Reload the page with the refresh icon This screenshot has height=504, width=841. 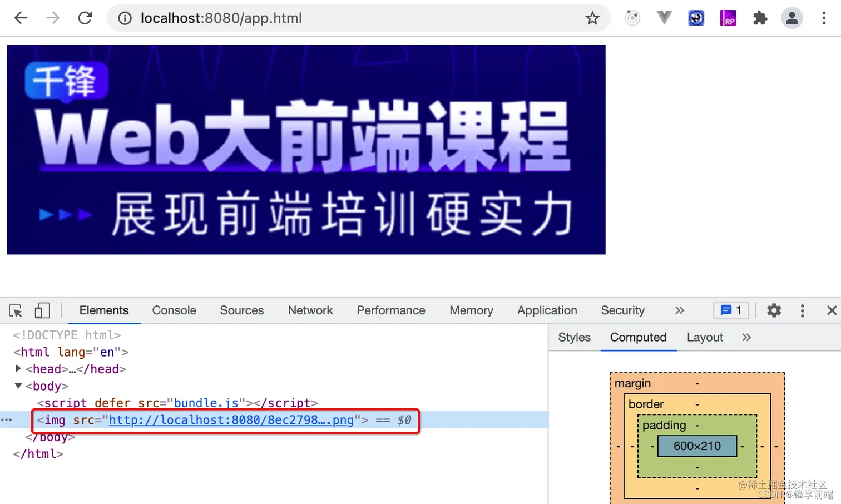(85, 18)
